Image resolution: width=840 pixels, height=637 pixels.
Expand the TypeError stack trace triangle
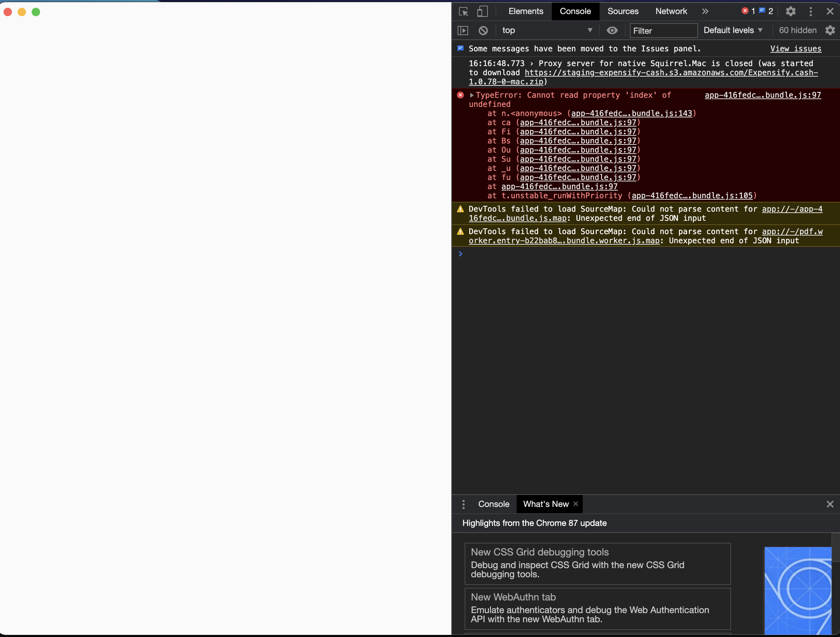coord(472,95)
